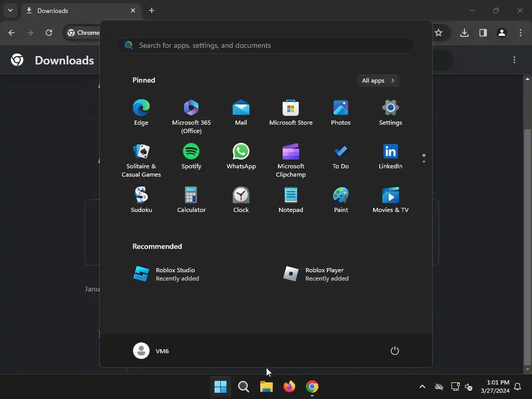Open the LinkedIn app
Image resolution: width=532 pixels, height=399 pixels.
coord(391,157)
